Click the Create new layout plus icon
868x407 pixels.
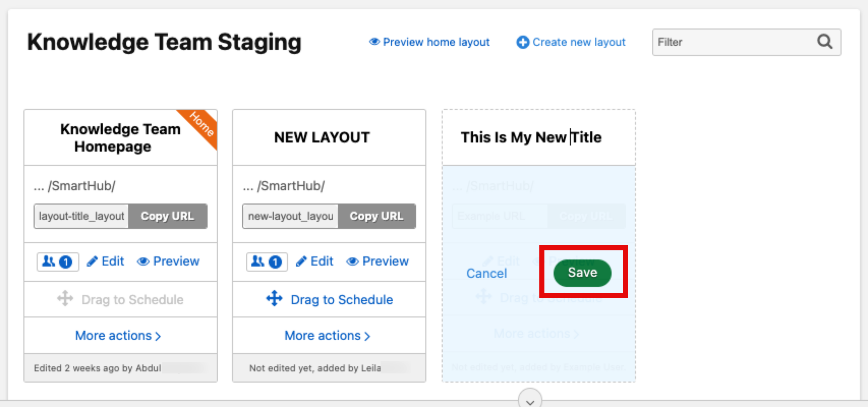(523, 42)
